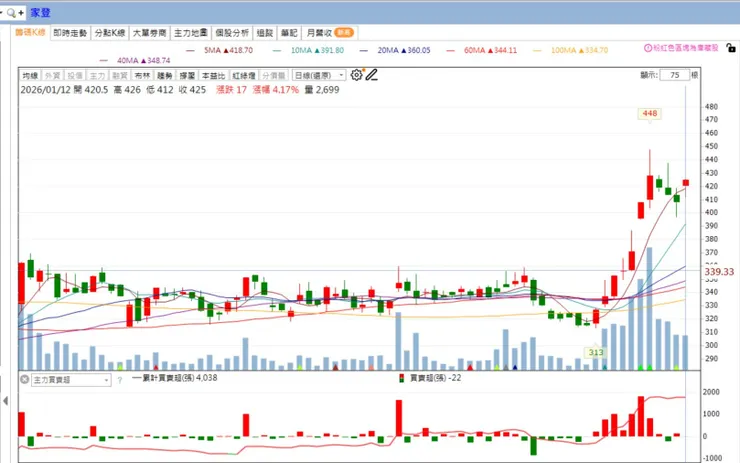Viewport: 740px width, 463px height.
Task: Switch to the 月營收 tab
Action: [329, 33]
